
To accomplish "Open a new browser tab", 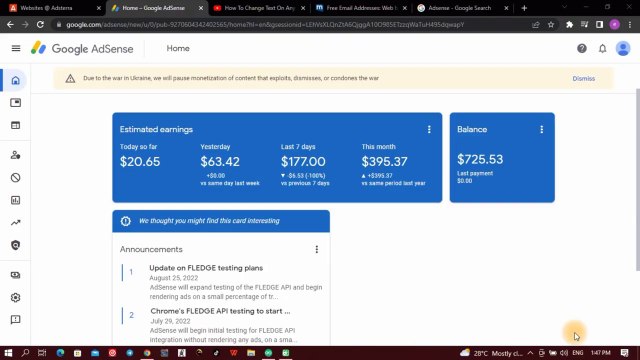I will click(524, 8).
